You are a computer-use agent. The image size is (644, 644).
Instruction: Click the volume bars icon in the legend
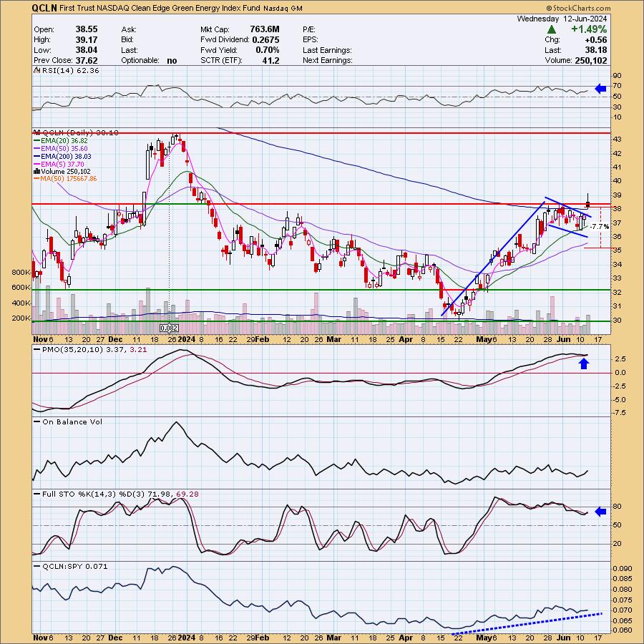point(36,171)
